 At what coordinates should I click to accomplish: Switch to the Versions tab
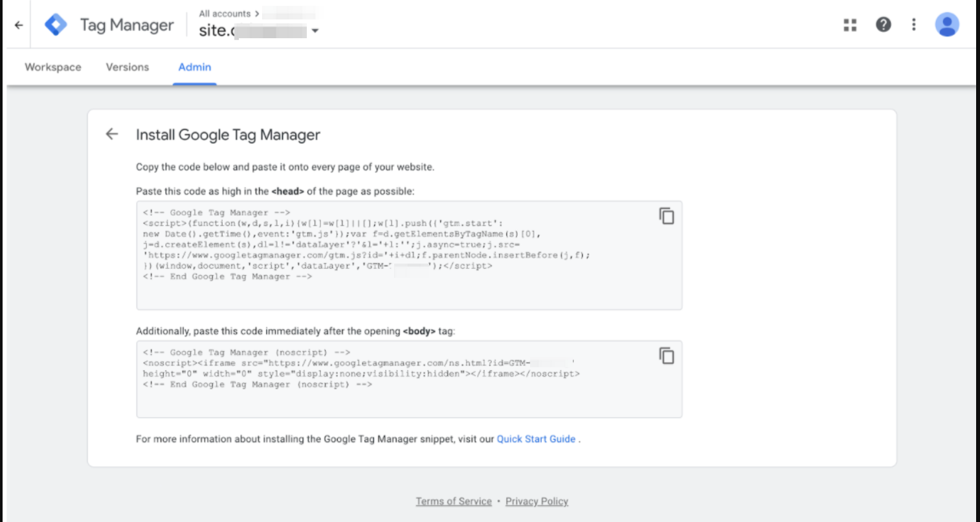(127, 67)
